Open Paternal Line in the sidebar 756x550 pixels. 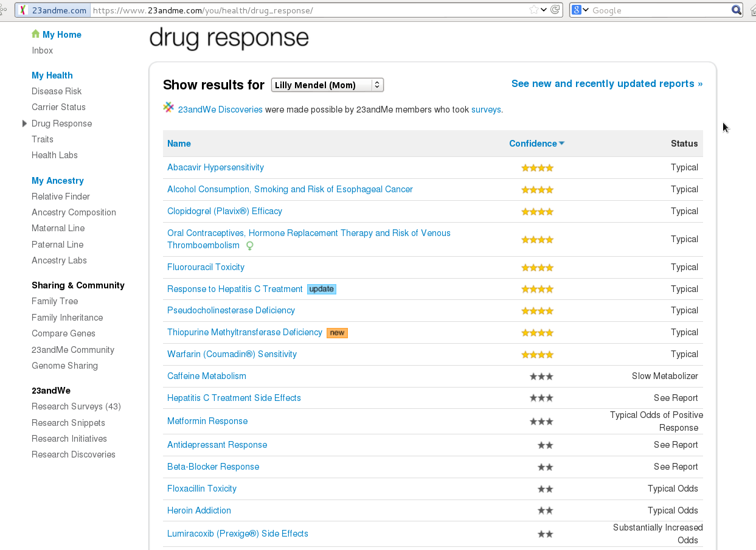(58, 245)
